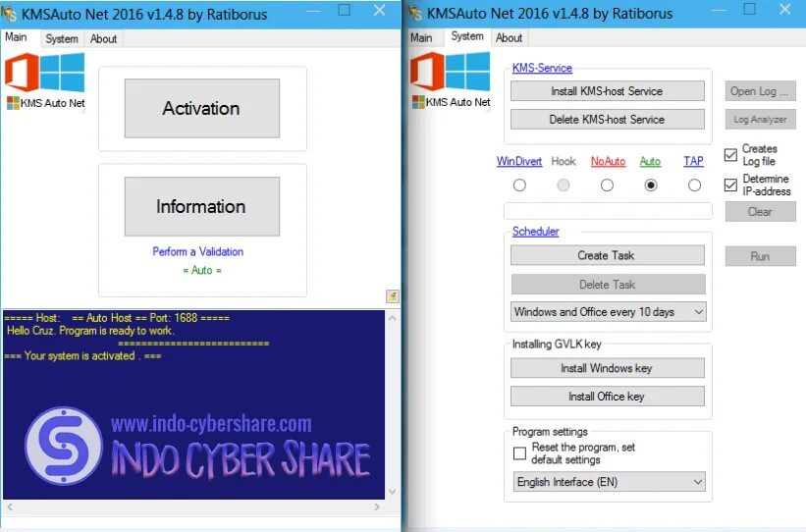Viewport: 806px width, 532px height.
Task: Open About tab in left window
Action: [103, 38]
